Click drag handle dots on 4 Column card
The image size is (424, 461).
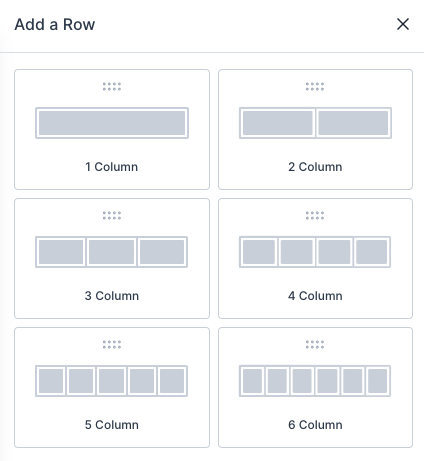click(x=315, y=216)
